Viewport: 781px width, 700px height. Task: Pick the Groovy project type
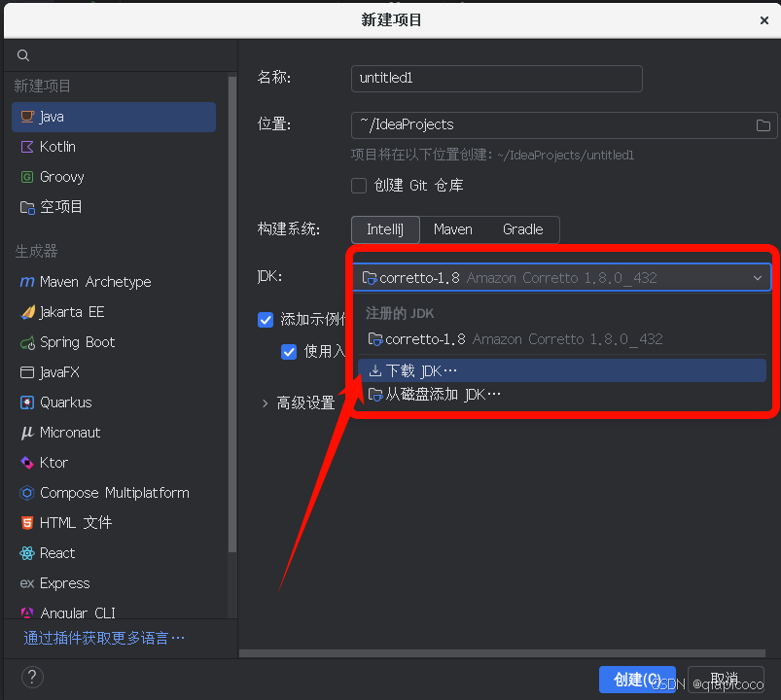(x=114, y=177)
